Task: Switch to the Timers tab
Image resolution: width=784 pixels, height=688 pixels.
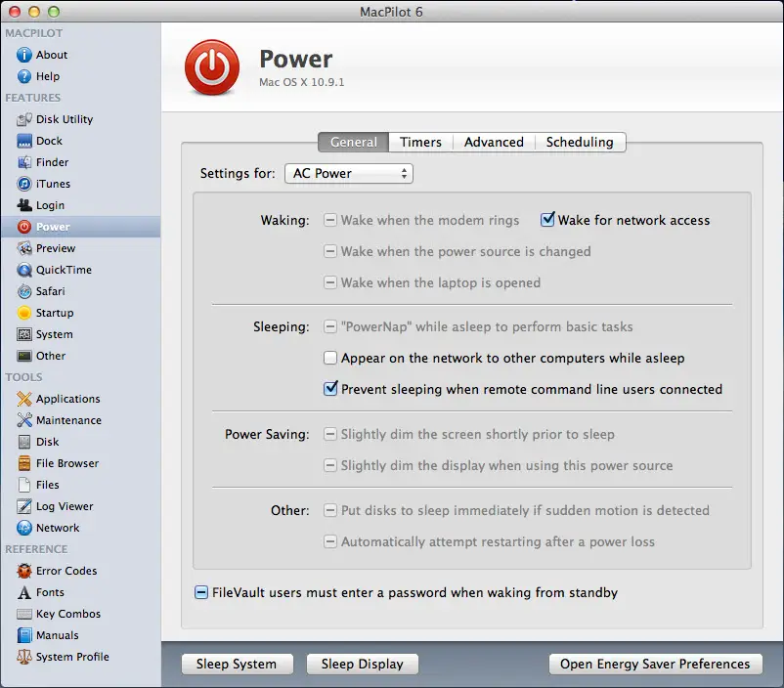Action: [421, 142]
